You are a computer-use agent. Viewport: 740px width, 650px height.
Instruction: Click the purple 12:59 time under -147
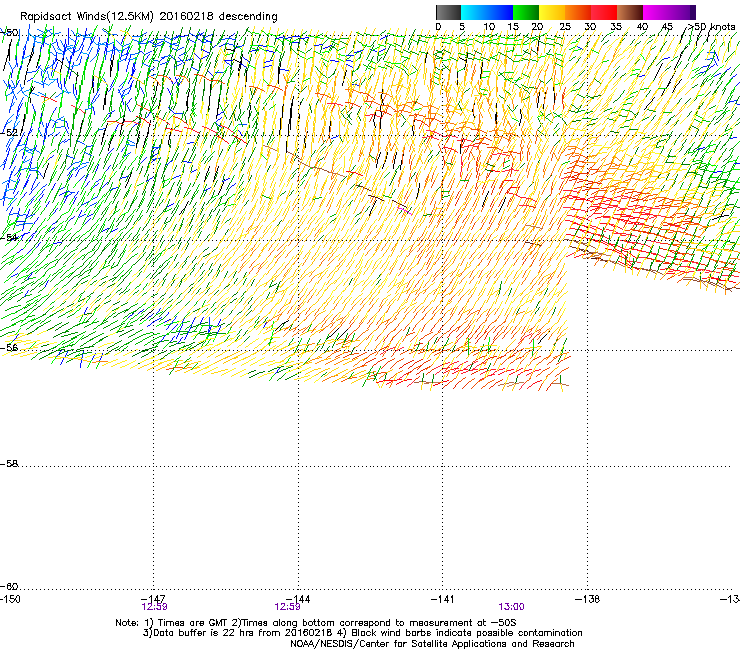(x=154, y=607)
